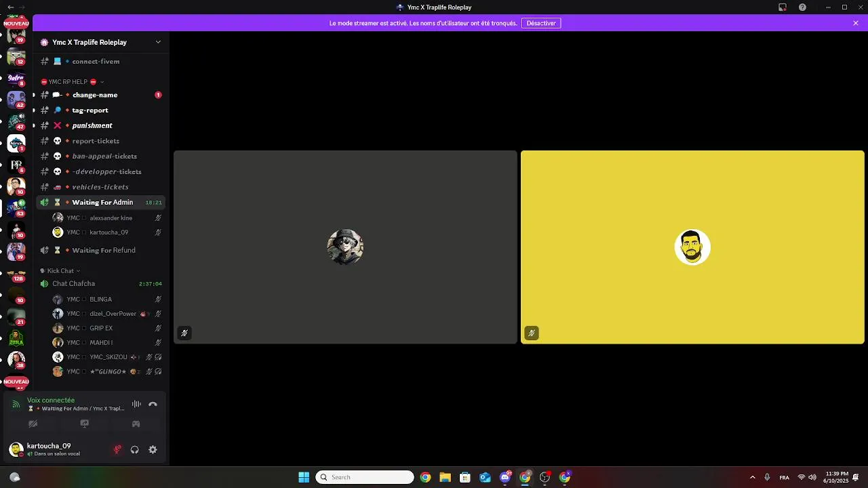
Task: Open the server icon with the 62 badge
Action: (16, 100)
